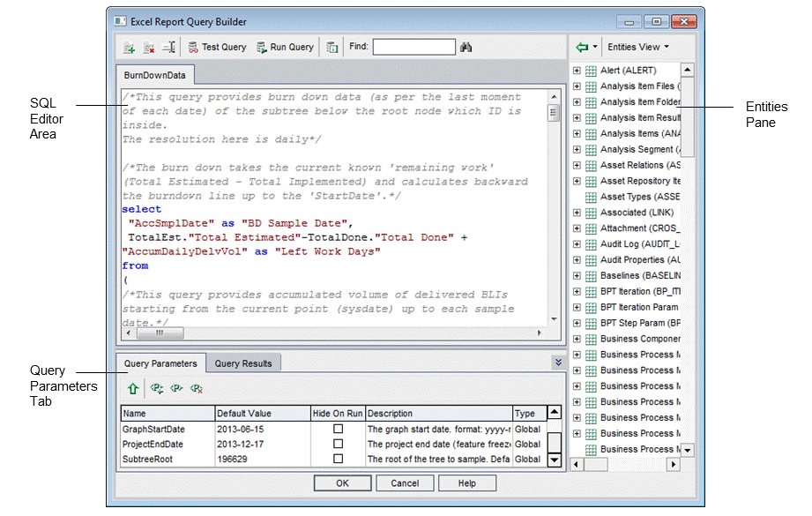Viewport: 812px width, 516px height.
Task: Execute the query with Run Query
Action: (x=285, y=48)
